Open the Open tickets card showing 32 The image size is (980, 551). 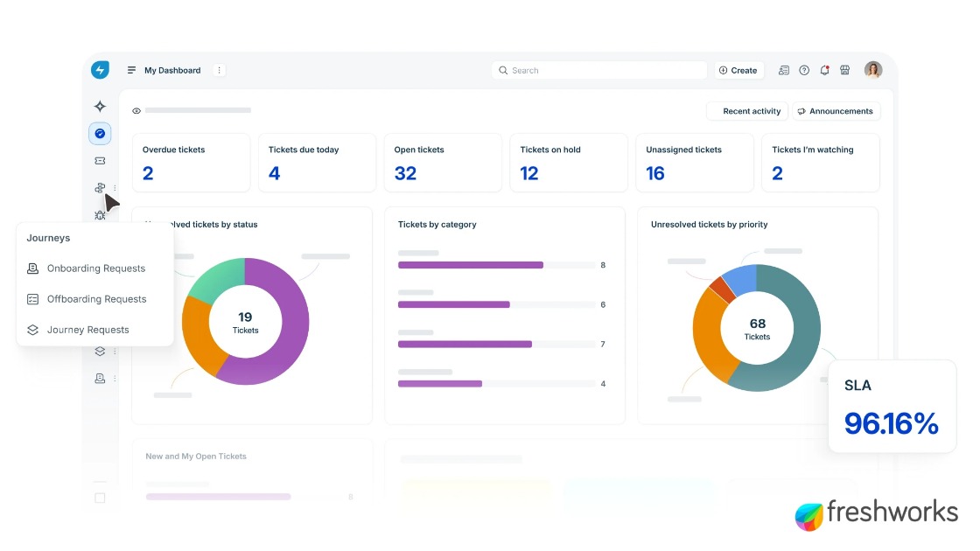coord(443,163)
